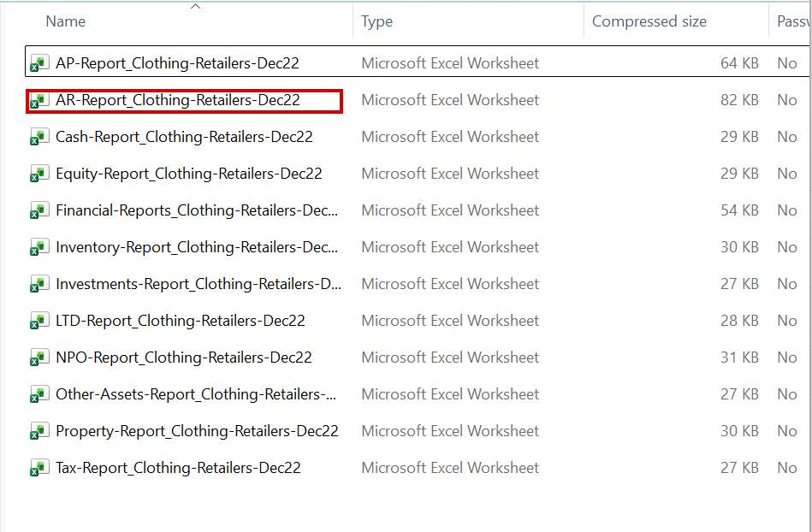
Task: Click the Excel icon of Investments-Report file
Action: point(40,284)
